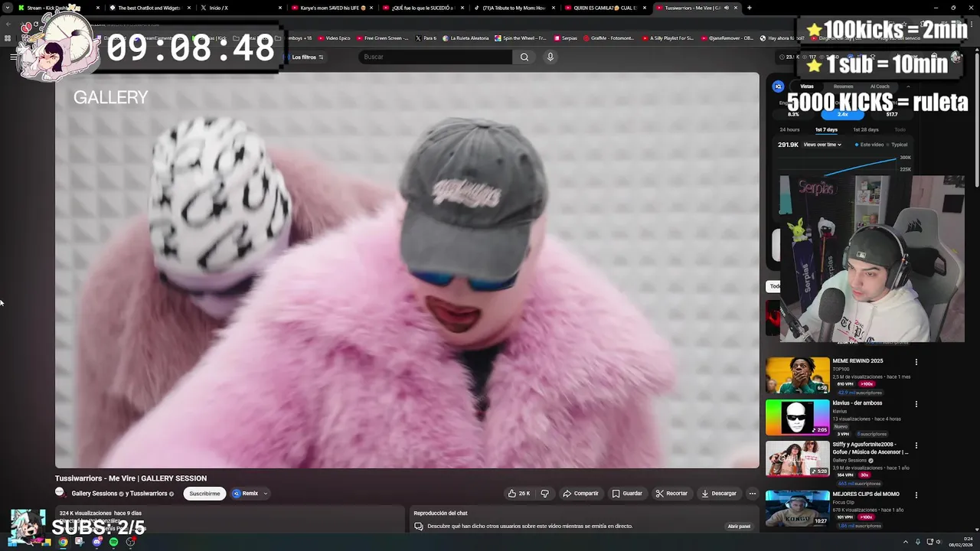Click the Gallery Sessions channel avatar
Image resolution: width=980 pixels, height=551 pixels.
coord(60,493)
